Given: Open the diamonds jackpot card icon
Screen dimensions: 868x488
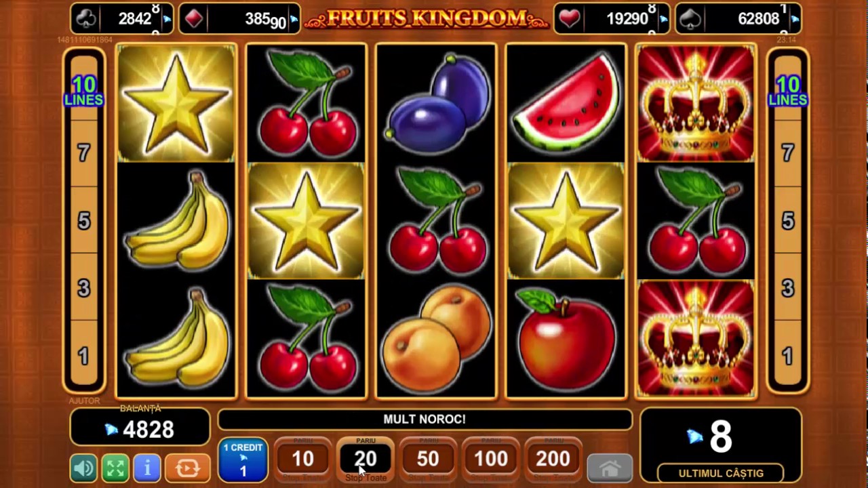Looking at the screenshot, I should (193, 19).
